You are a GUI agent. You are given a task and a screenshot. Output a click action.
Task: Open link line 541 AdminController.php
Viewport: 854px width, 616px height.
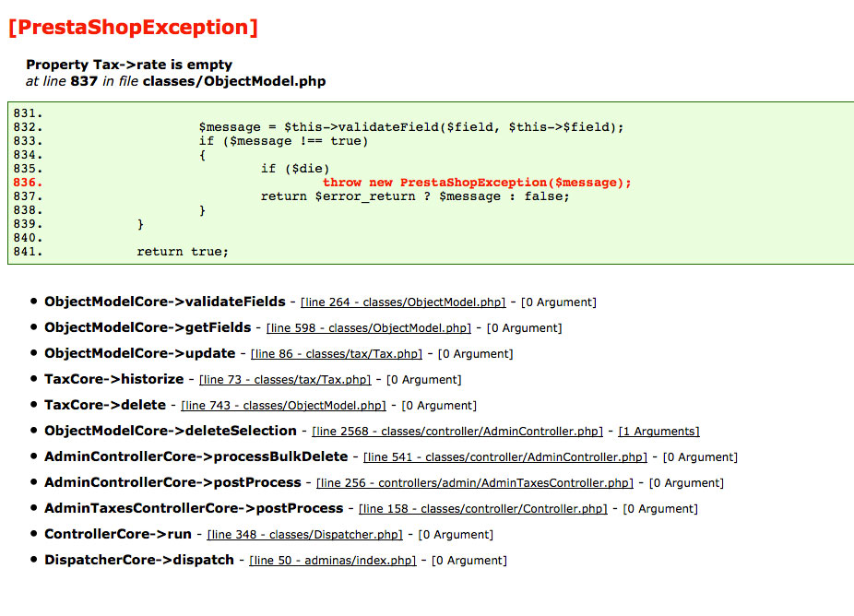pyautogui.click(x=505, y=457)
